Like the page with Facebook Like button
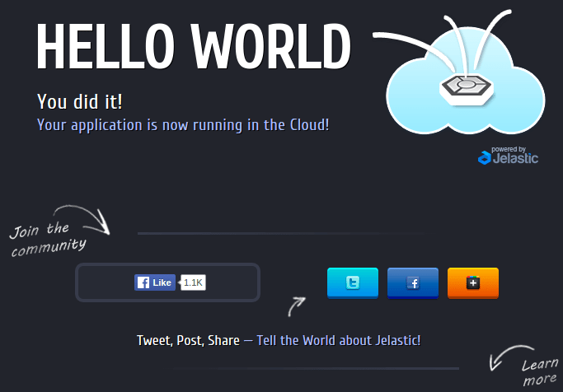The image size is (563, 392). pyautogui.click(x=155, y=282)
